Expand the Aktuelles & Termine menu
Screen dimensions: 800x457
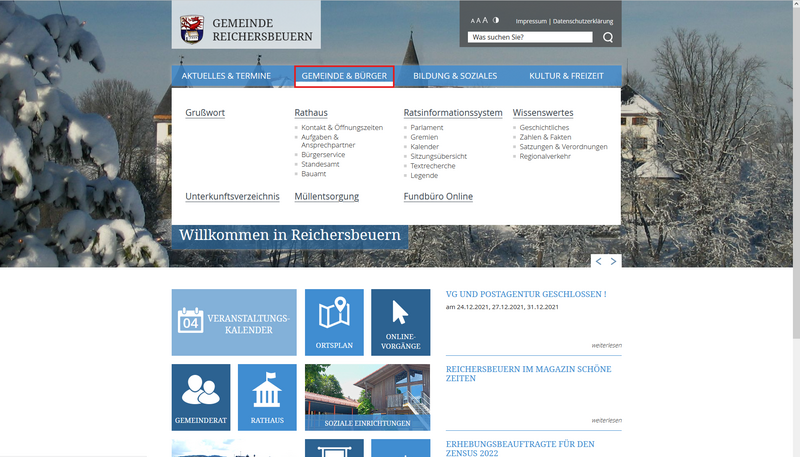226,76
